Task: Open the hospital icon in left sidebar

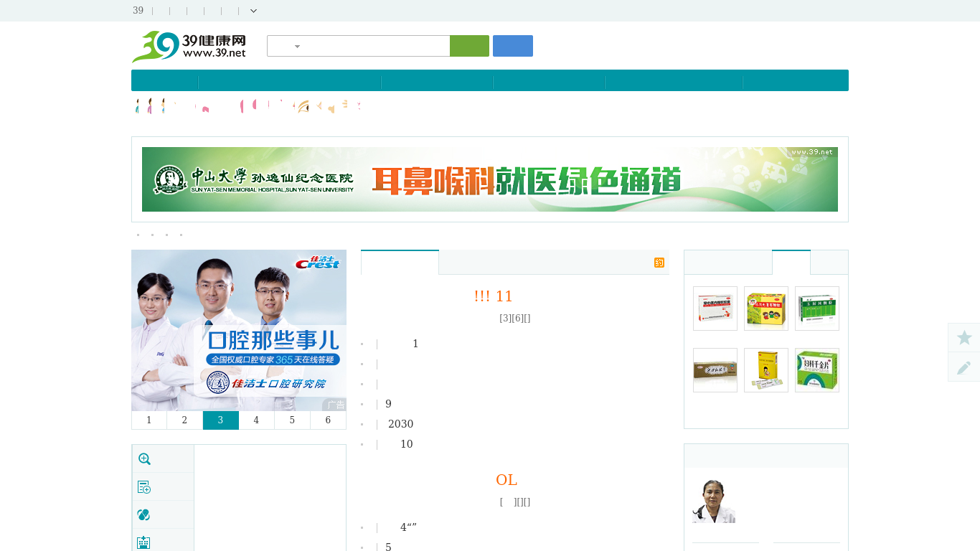Action: (144, 542)
